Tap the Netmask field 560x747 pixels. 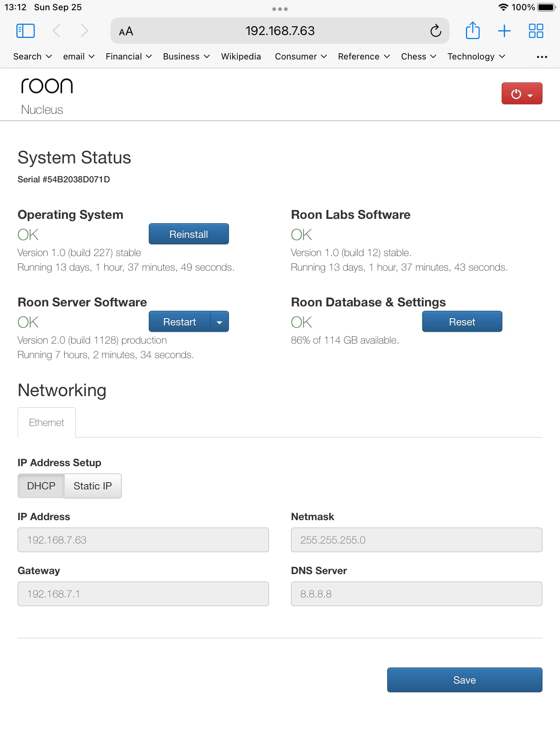[416, 540]
